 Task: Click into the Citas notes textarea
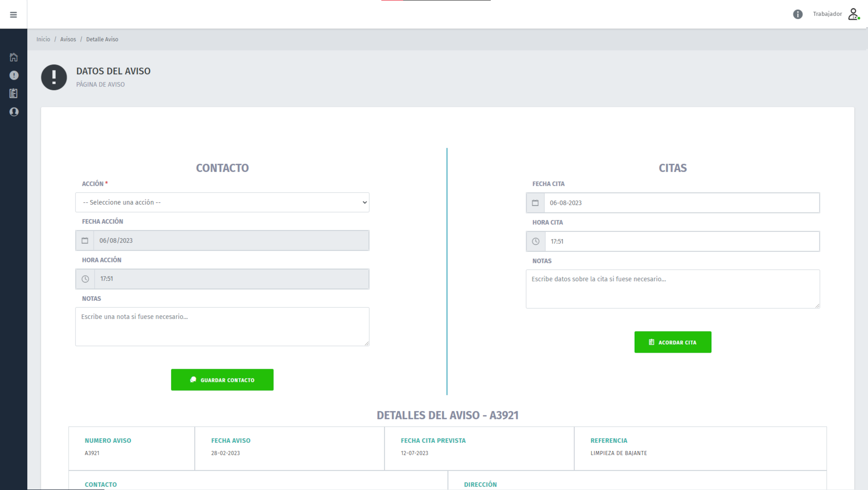pos(672,289)
